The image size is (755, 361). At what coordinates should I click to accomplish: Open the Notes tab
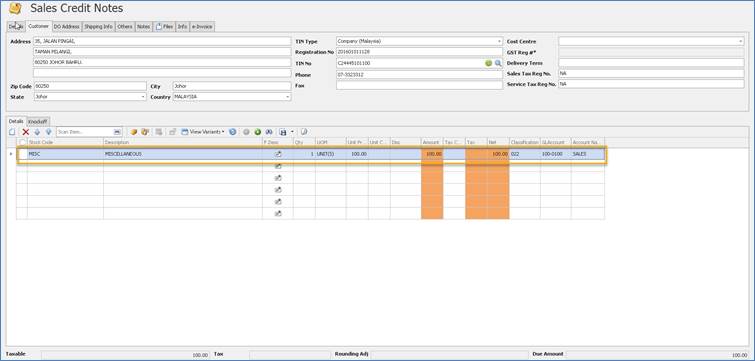point(143,26)
